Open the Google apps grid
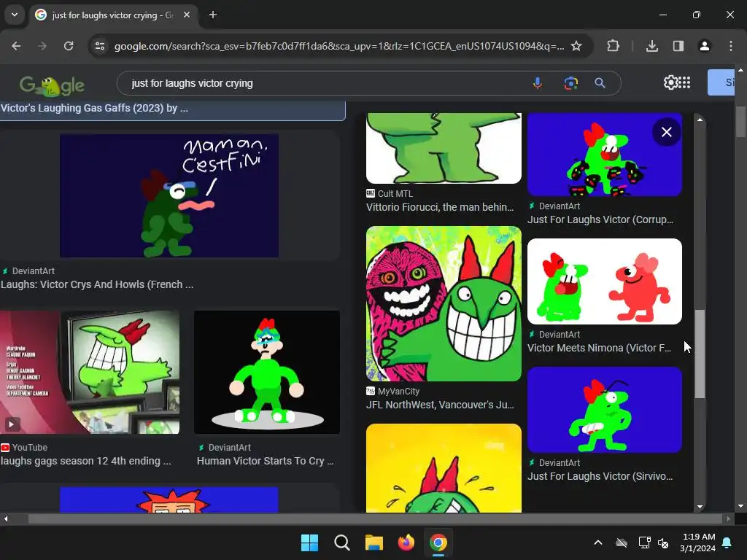This screenshot has width=747, height=560. pos(684,82)
